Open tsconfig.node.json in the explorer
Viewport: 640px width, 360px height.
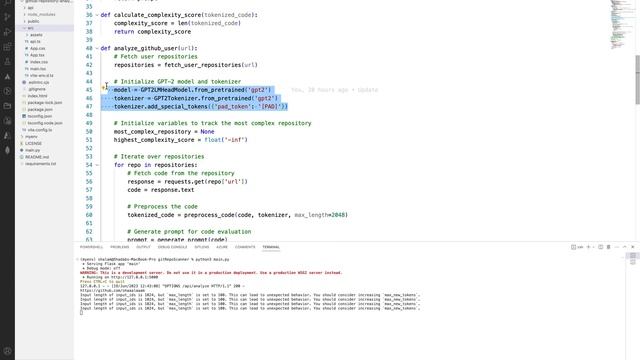[45, 123]
